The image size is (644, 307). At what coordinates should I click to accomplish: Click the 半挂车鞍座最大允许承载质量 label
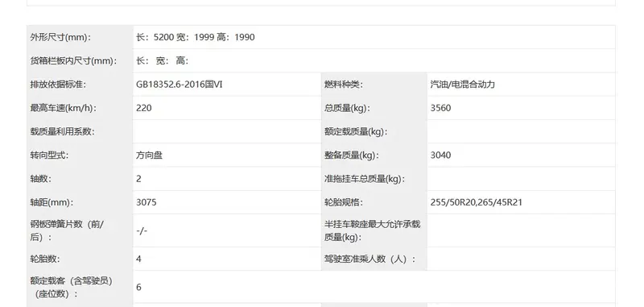[372, 231]
